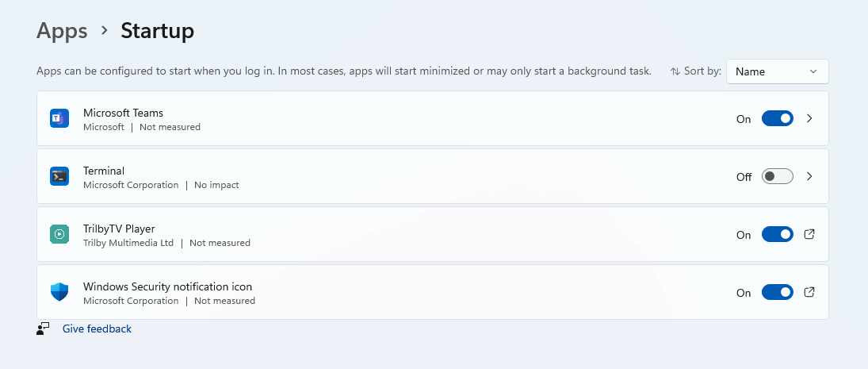
Task: Open the Give feedback link
Action: 97,329
